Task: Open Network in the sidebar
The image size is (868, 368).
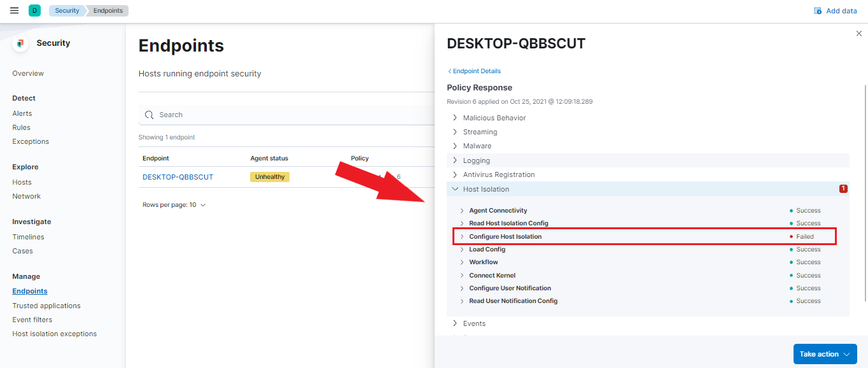Action: [x=27, y=196]
